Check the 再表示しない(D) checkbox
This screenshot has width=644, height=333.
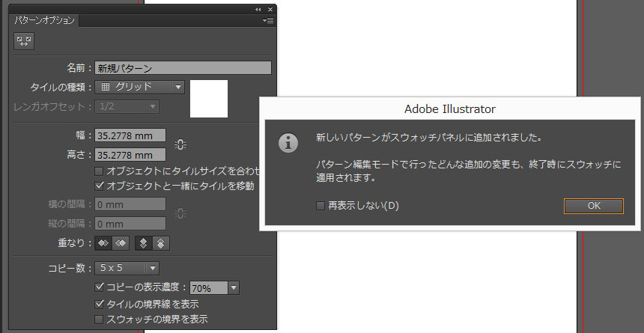pos(320,205)
